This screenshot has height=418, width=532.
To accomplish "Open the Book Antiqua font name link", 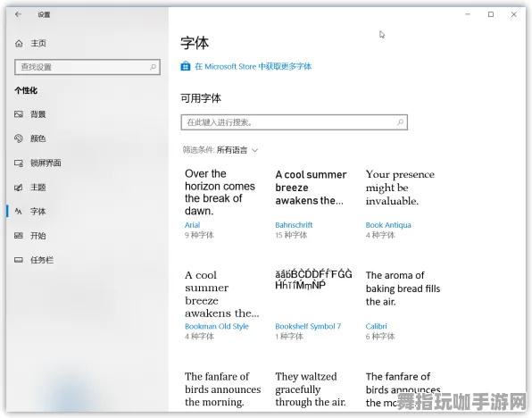I will pyautogui.click(x=388, y=225).
